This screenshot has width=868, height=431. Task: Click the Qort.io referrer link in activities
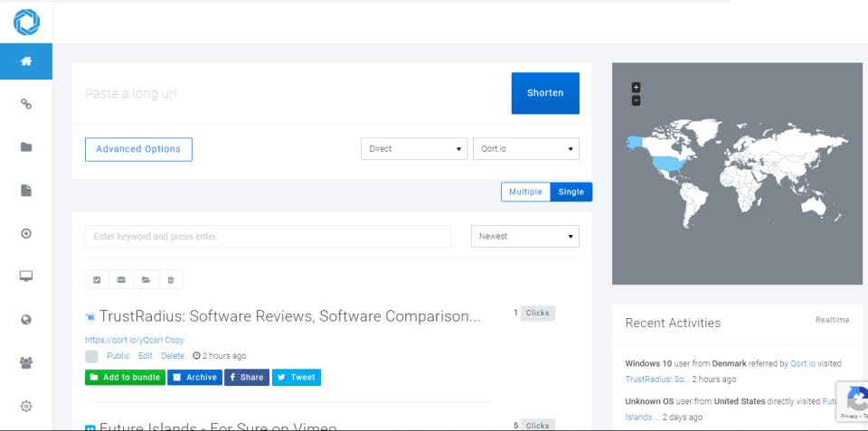(803, 363)
